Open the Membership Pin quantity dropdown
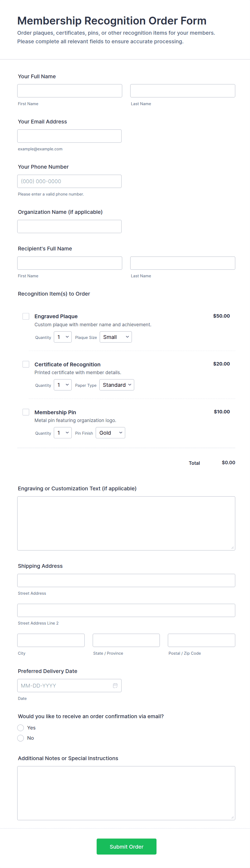Screen dimensions: 250x868 pos(63,433)
